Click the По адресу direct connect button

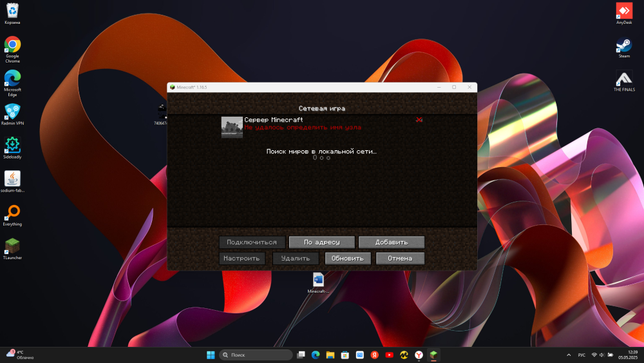[x=321, y=242]
